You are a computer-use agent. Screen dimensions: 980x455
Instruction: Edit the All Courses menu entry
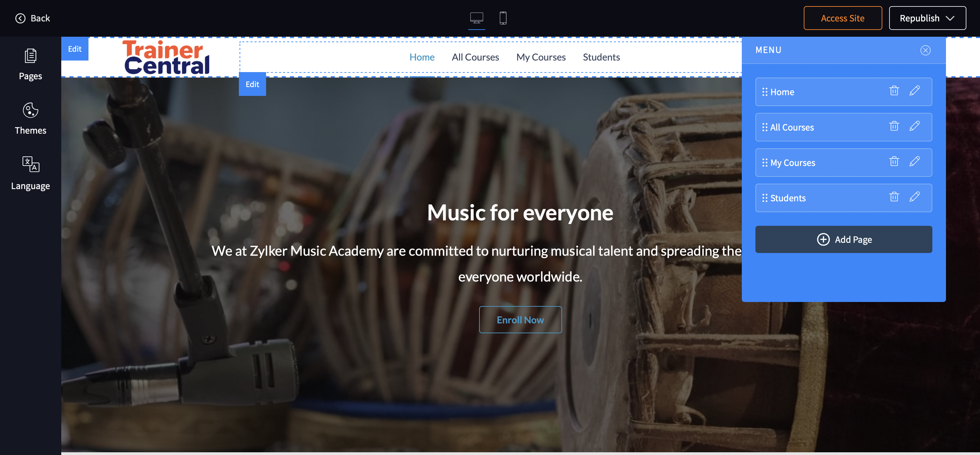(x=914, y=126)
